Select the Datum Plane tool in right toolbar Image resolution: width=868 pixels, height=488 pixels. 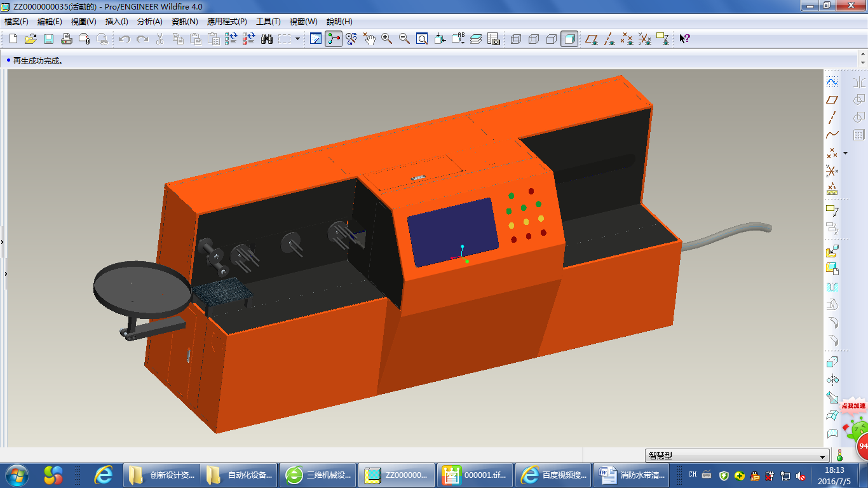click(x=832, y=100)
